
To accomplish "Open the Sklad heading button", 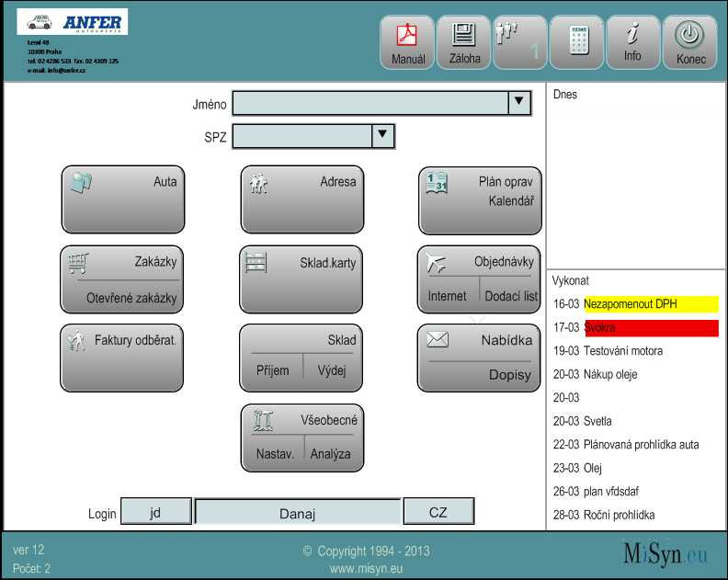I will point(342,340).
